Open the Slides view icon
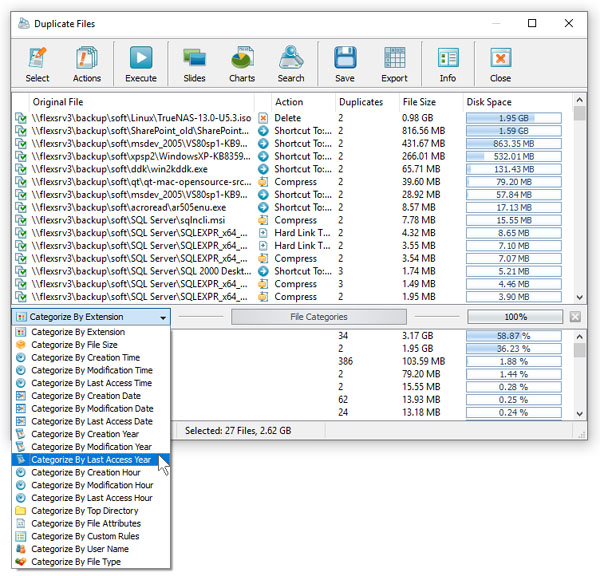The height and width of the screenshot is (576, 600). pos(194,64)
